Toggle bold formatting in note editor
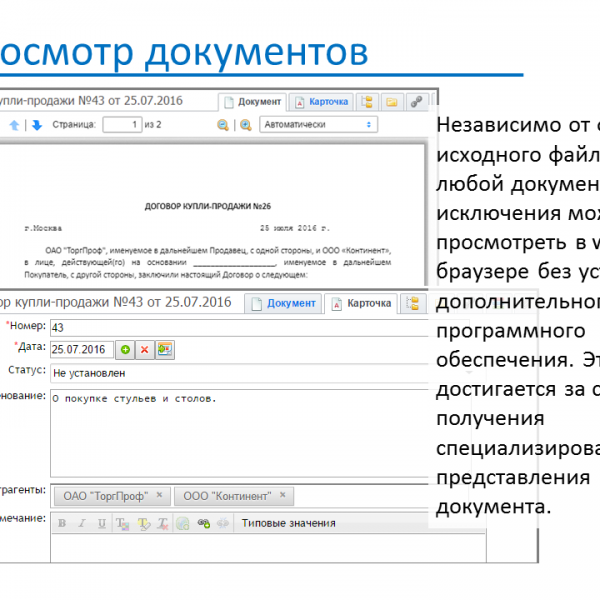The height and width of the screenshot is (600, 600). 62,523
